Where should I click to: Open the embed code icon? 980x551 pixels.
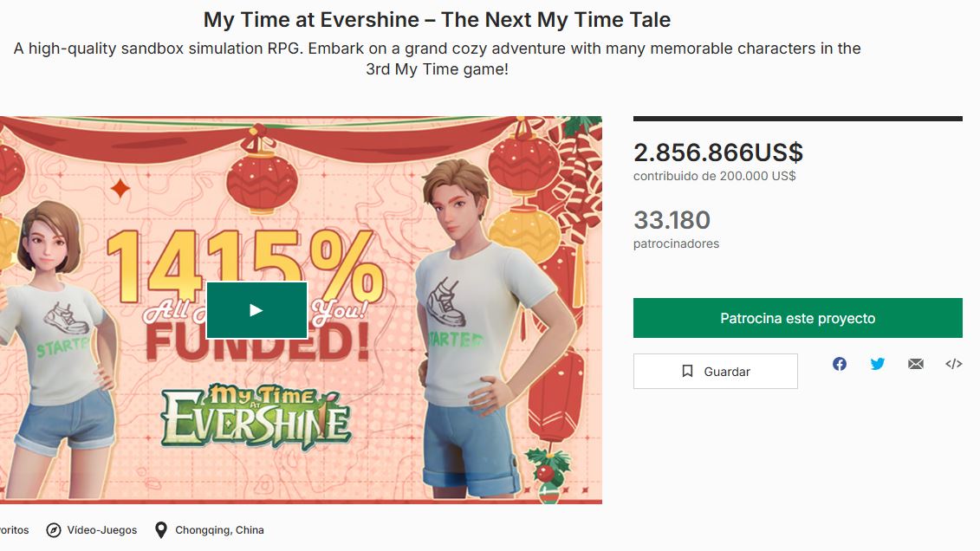pyautogui.click(x=954, y=364)
